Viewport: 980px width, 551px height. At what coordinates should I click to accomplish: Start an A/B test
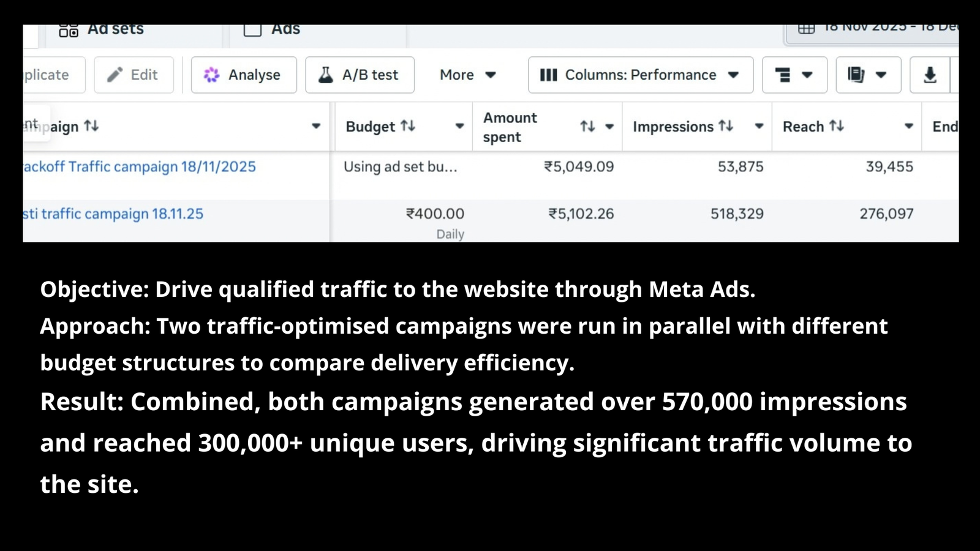coord(360,75)
